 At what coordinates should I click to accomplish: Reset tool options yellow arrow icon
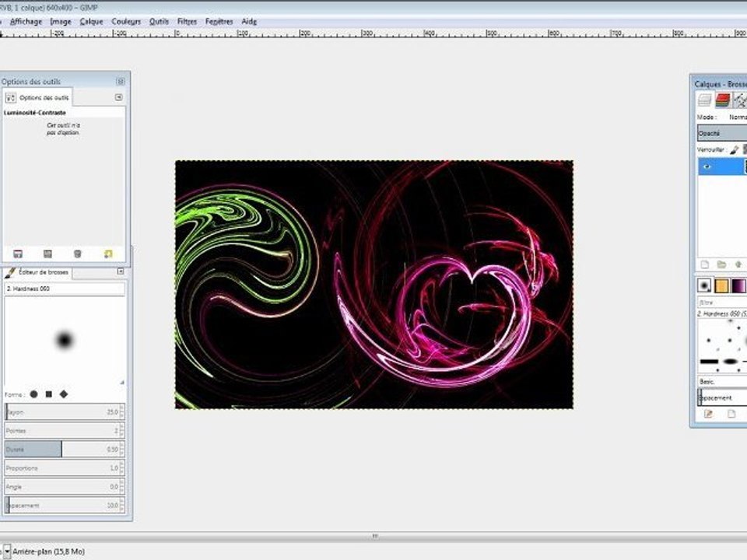(x=108, y=254)
